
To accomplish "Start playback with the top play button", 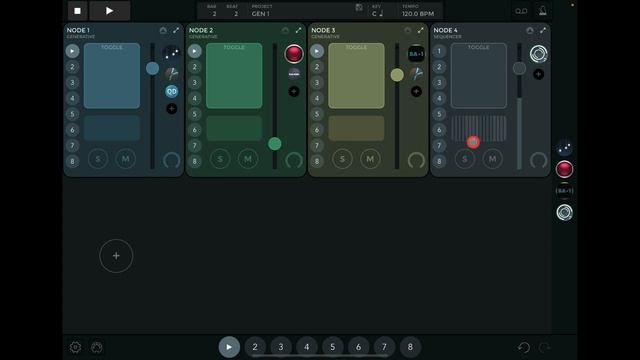I will click(x=109, y=11).
